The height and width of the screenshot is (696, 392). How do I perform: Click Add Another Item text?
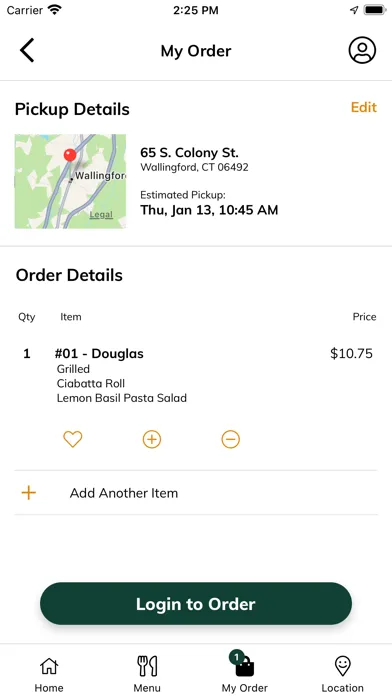(x=124, y=493)
